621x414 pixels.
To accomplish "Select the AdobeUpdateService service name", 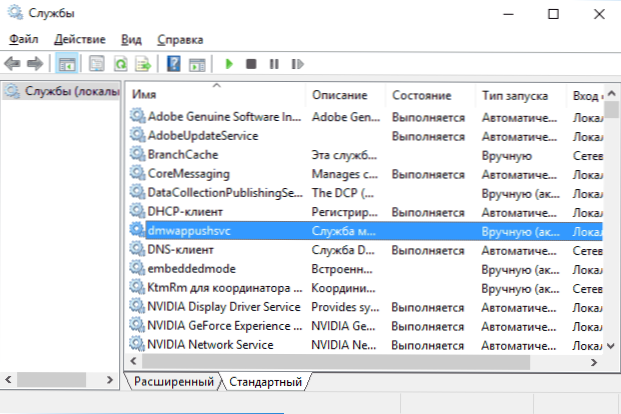I will pos(203,135).
